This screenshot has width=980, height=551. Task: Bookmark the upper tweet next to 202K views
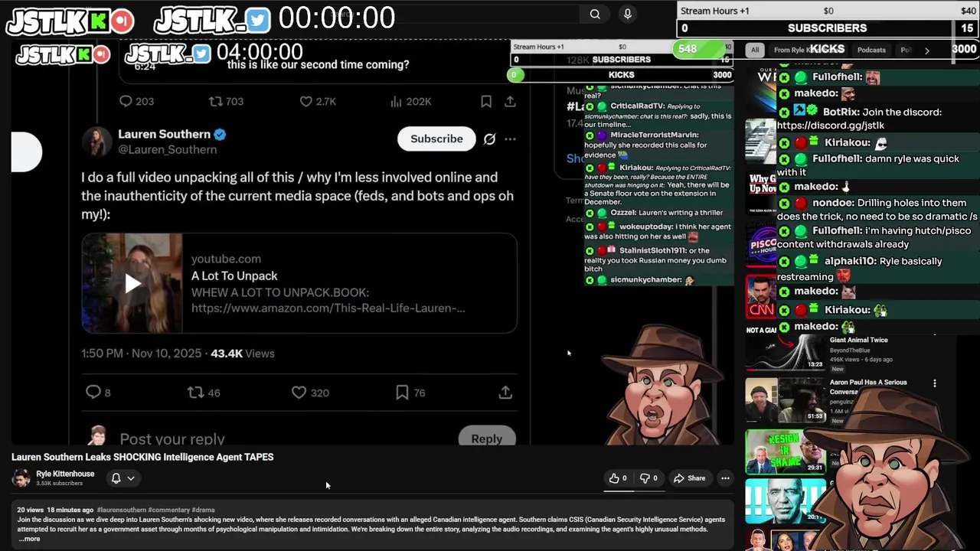pyautogui.click(x=485, y=101)
